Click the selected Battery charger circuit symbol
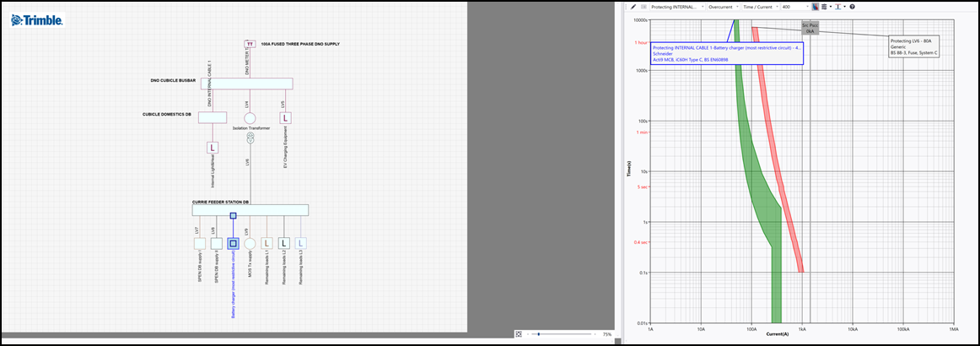The image size is (980, 346). click(x=233, y=243)
